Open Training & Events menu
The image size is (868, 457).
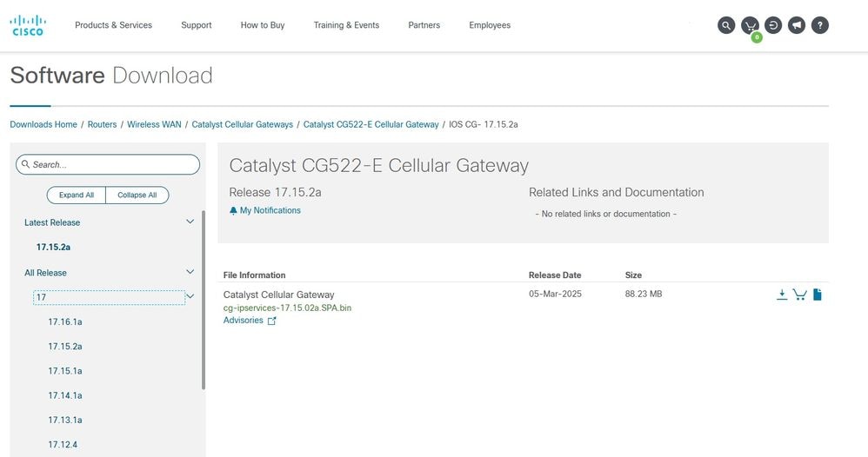tap(346, 25)
